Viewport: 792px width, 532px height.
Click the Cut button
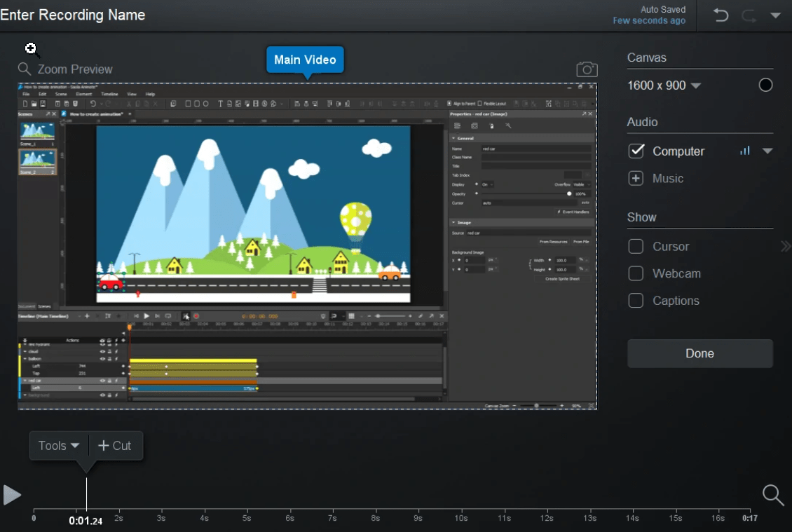(x=115, y=446)
